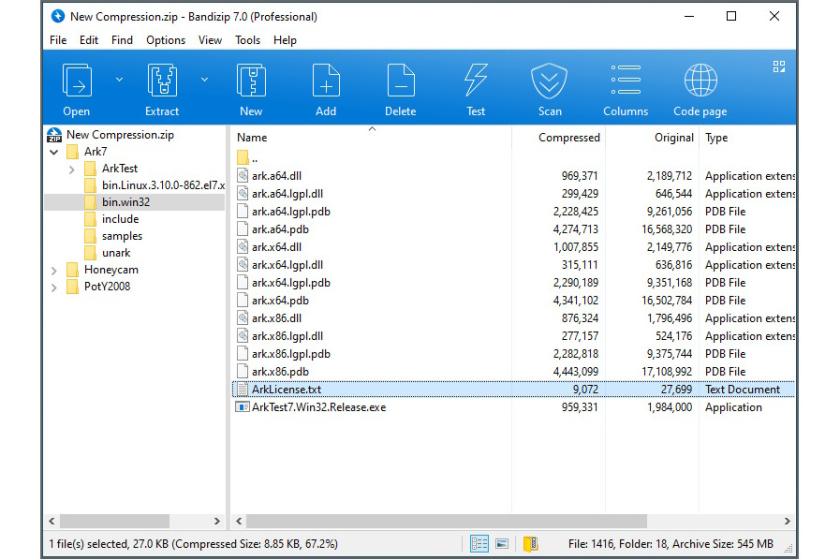Click the ArkTest7.Win32.Release.exe application icon
840x560 pixels.
point(243,407)
